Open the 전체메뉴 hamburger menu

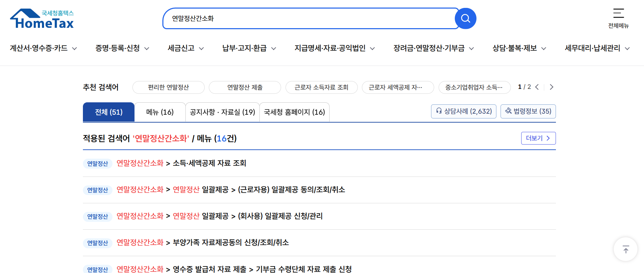pyautogui.click(x=618, y=19)
